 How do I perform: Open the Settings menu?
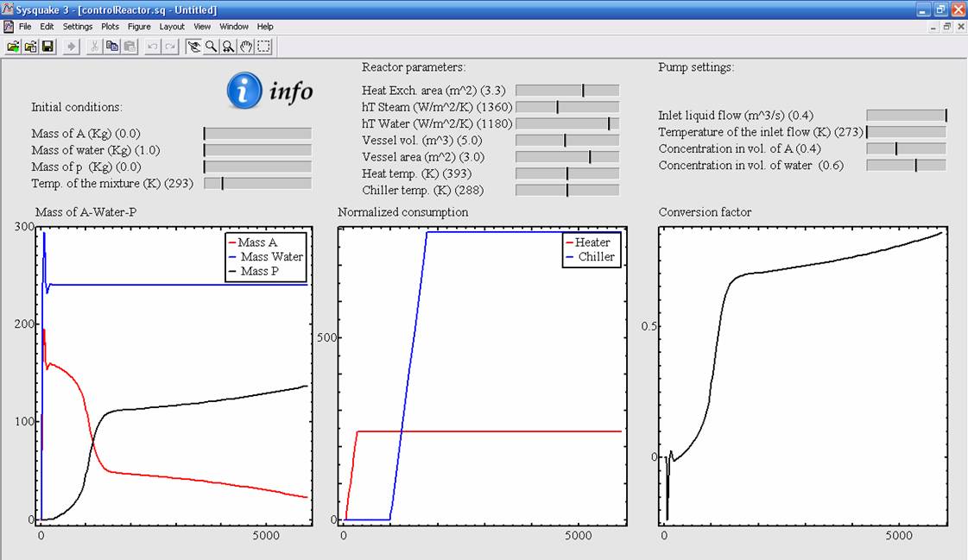[78, 27]
